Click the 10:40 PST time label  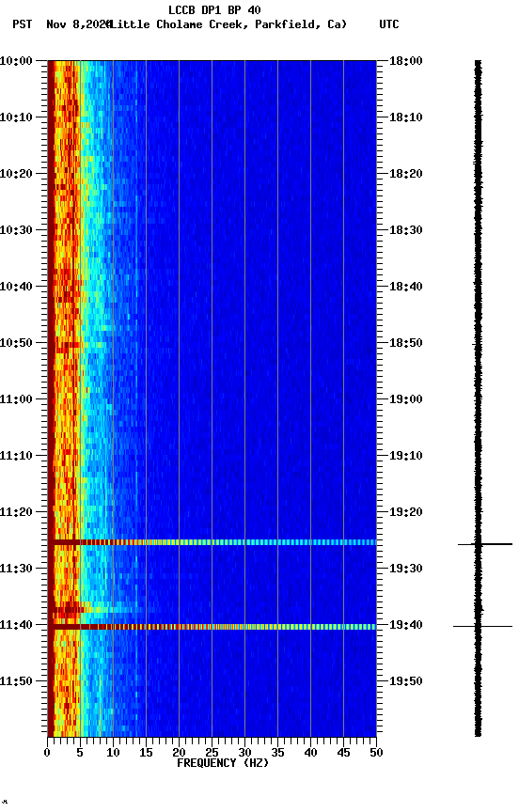pos(16,287)
